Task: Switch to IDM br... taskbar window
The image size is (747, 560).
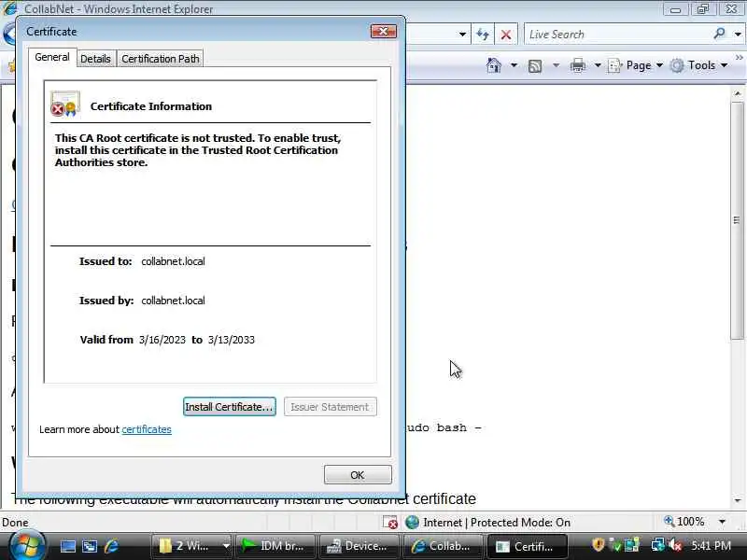Action: 275,546
